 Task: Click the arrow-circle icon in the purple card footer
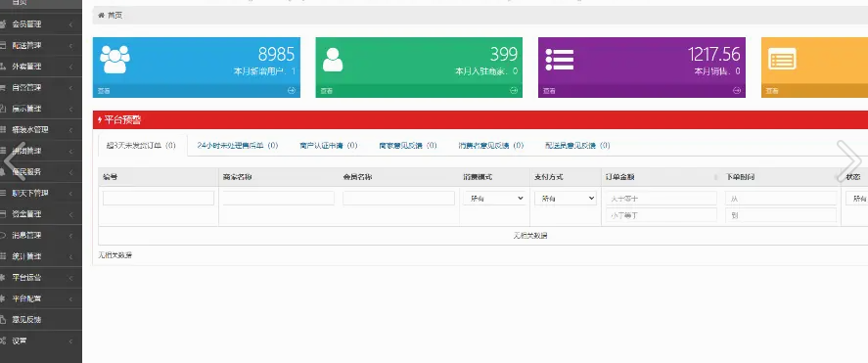pos(737,91)
